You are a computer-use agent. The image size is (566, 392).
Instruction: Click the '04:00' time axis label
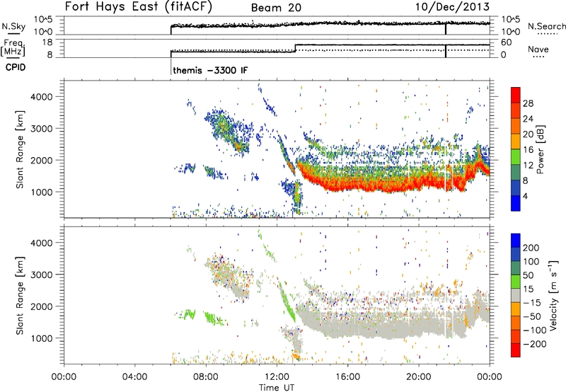(x=134, y=377)
